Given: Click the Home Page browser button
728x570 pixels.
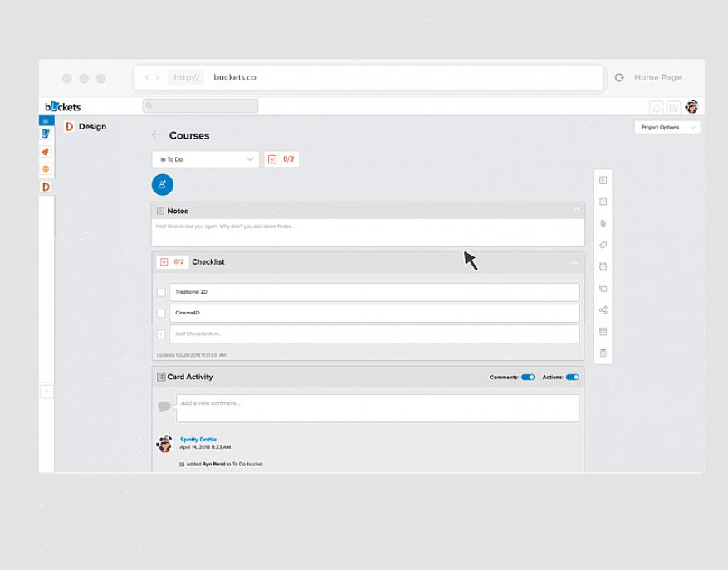Looking at the screenshot, I should [657, 77].
